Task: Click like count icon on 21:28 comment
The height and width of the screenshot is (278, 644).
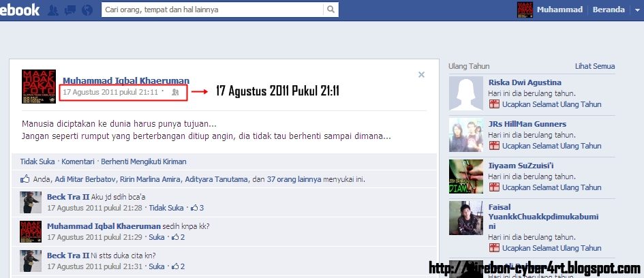Action: click(194, 208)
